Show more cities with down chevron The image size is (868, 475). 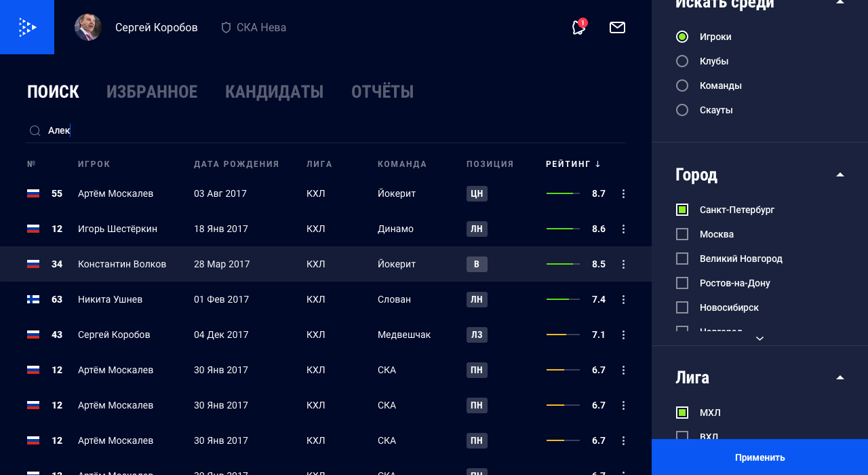coord(759,338)
